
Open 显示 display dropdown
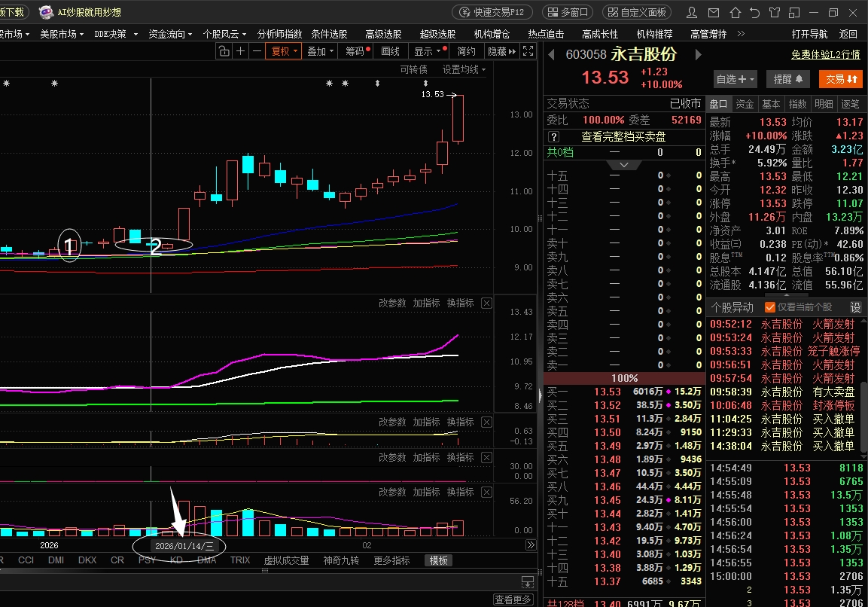point(430,51)
